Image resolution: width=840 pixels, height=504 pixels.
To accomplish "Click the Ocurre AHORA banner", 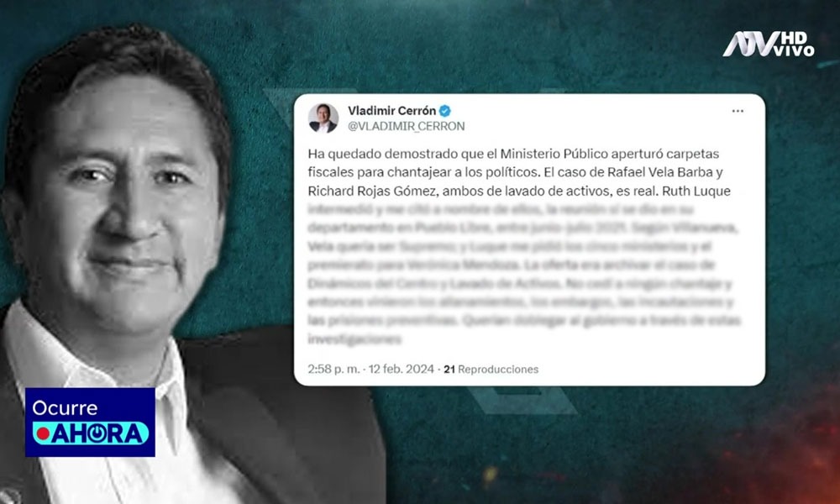I will 90,422.
